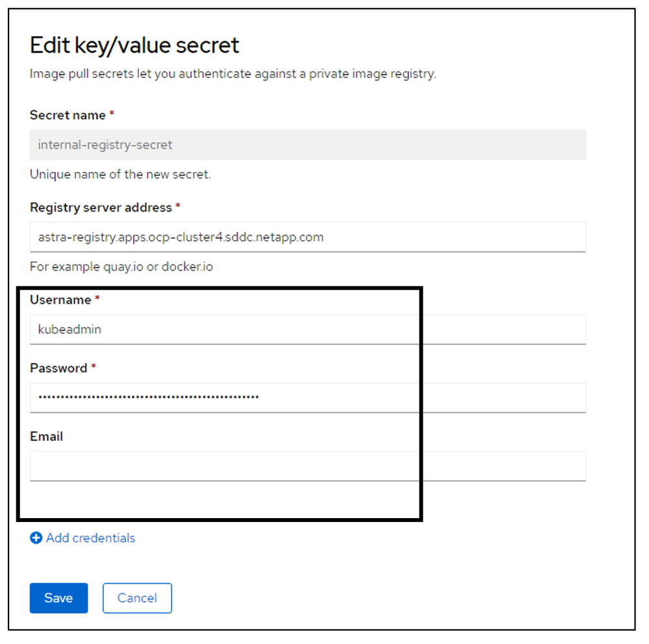Click the required asterisk beside Secret name

click(x=112, y=114)
